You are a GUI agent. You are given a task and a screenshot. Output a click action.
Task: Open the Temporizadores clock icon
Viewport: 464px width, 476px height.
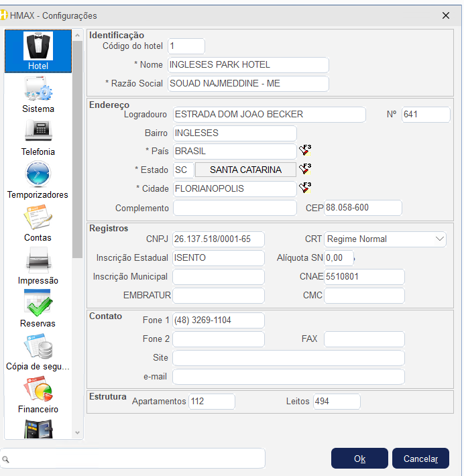click(x=38, y=174)
